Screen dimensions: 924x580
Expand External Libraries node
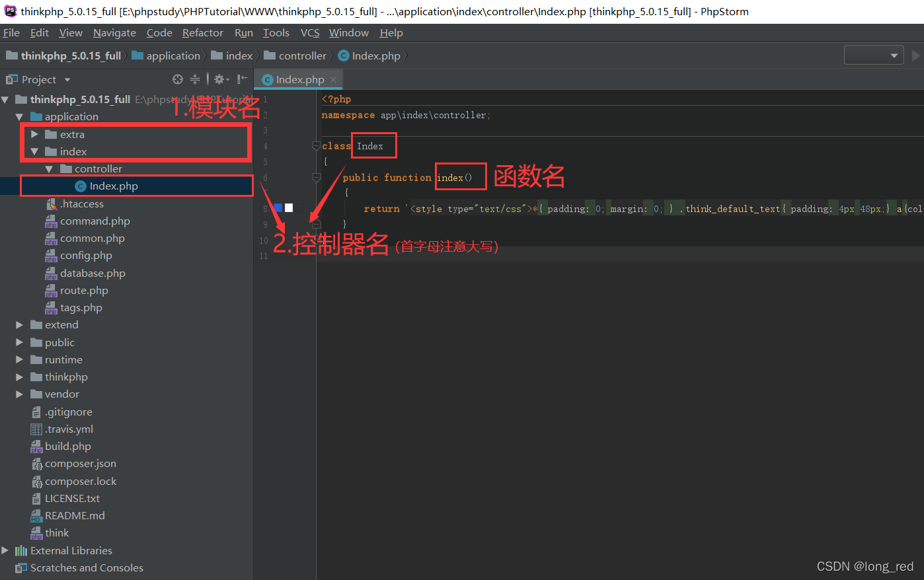[x=5, y=551]
